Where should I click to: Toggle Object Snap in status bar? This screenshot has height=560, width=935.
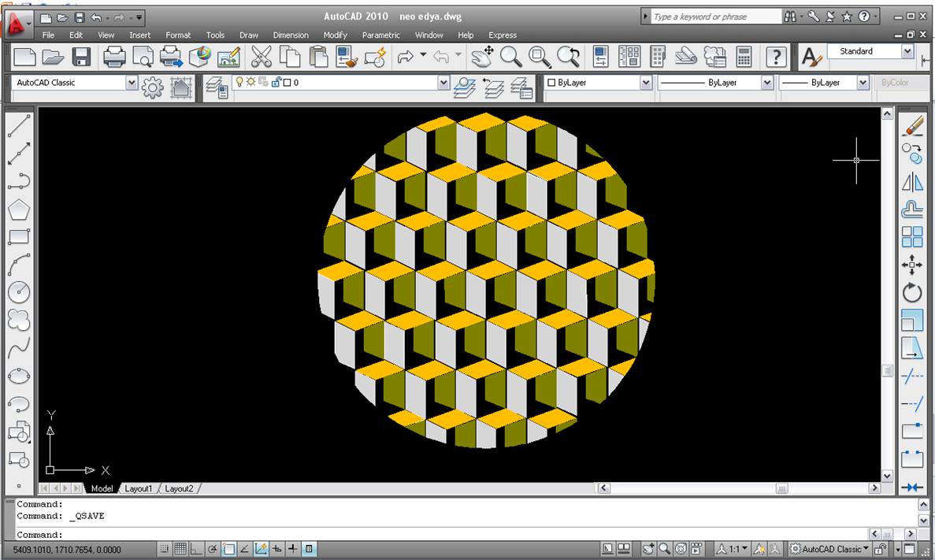point(228,549)
